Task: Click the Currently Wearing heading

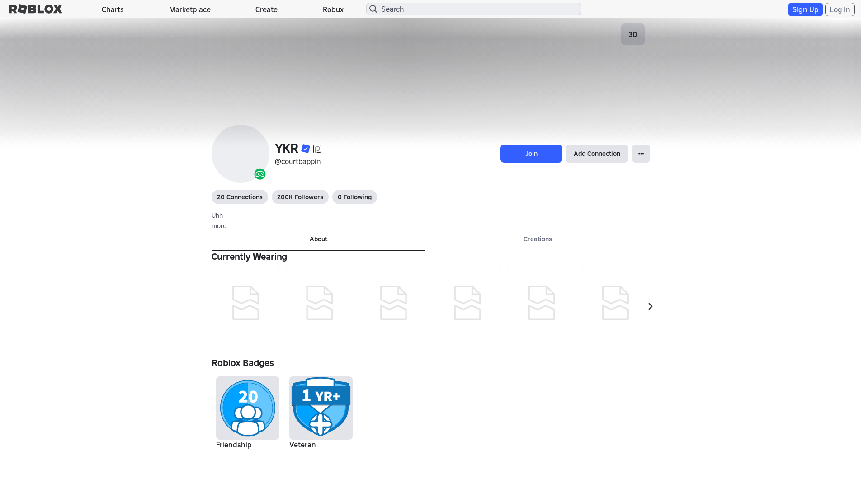Action: (249, 257)
